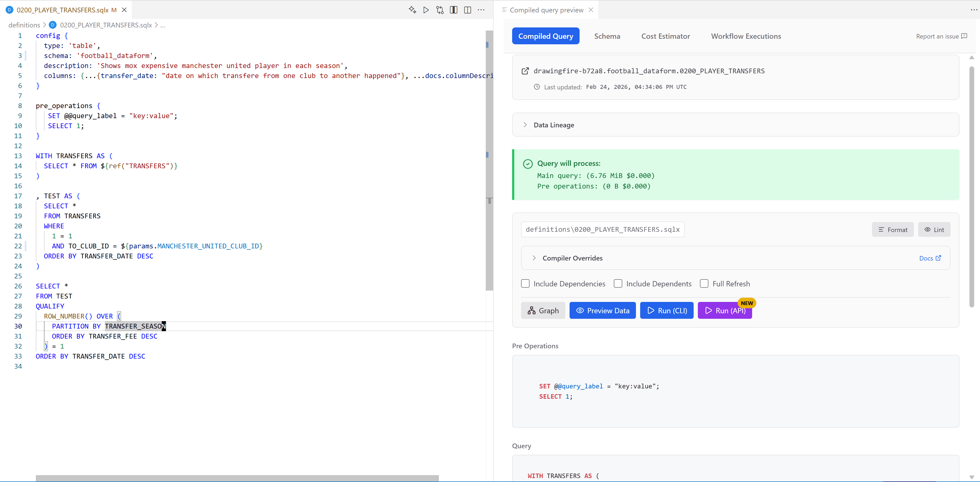
Task: Open the compare changes icon
Action: [x=440, y=10]
